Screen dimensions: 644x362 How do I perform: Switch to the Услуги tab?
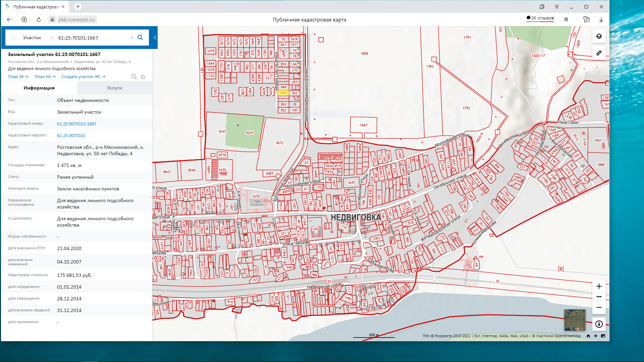(x=114, y=88)
